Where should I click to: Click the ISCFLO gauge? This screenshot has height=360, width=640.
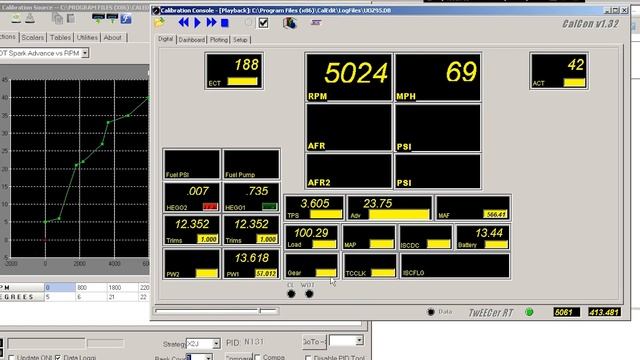click(455, 266)
